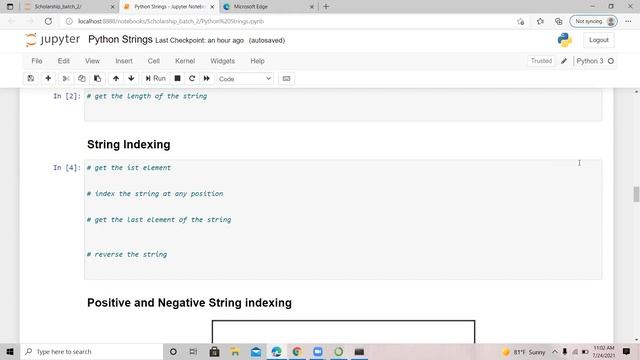Open the Edit menu

[64, 61]
